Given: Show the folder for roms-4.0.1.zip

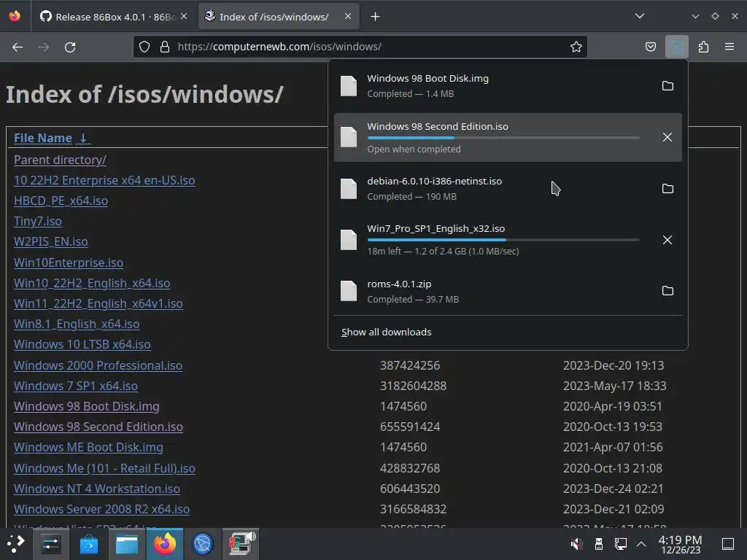Looking at the screenshot, I should tap(667, 291).
